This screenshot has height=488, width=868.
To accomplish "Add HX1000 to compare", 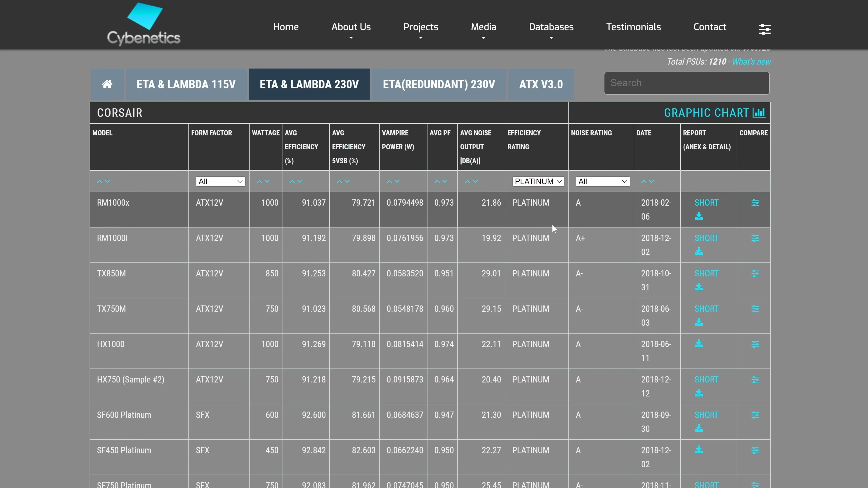I will tap(755, 344).
